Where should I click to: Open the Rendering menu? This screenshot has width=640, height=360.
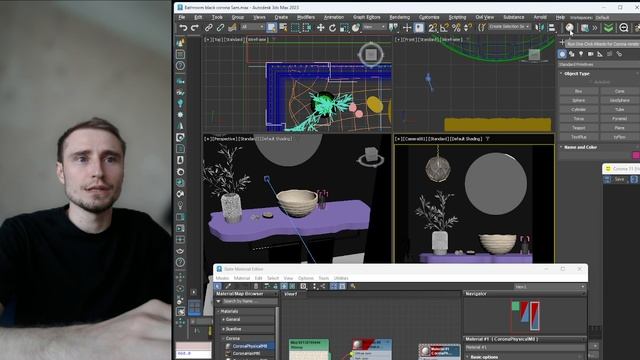[x=400, y=17]
